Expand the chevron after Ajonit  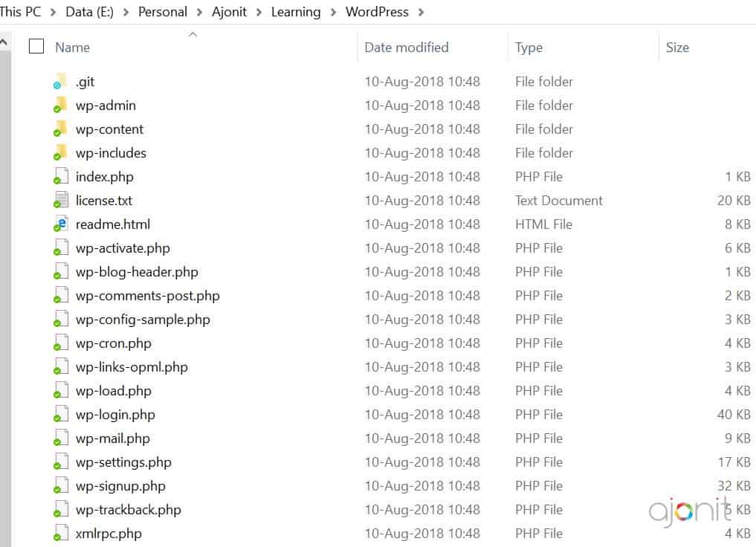click(259, 12)
